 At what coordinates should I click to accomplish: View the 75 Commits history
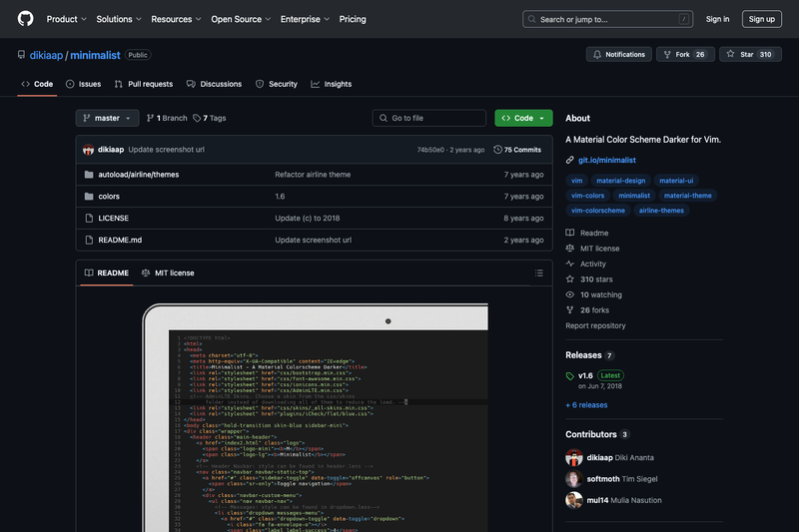517,150
